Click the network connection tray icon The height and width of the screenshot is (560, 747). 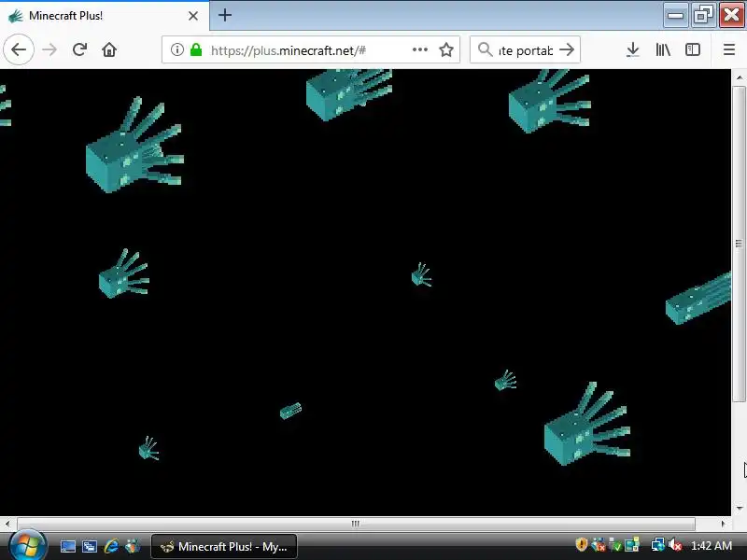point(658,544)
